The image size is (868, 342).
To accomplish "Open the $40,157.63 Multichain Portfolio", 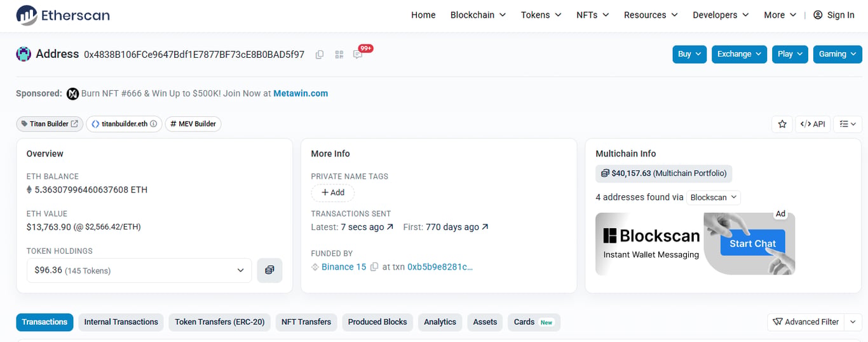I will pos(664,173).
